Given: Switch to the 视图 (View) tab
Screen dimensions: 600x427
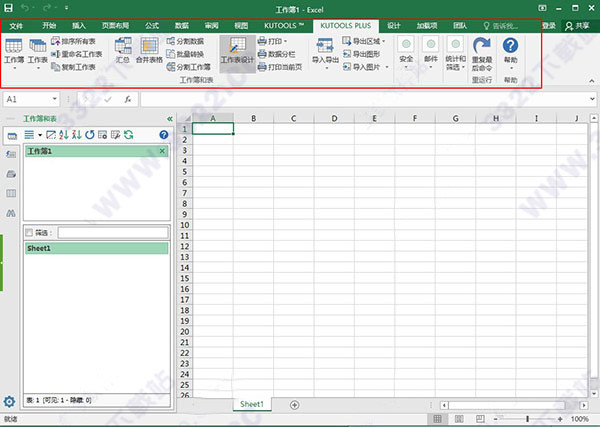Looking at the screenshot, I should tap(241, 26).
